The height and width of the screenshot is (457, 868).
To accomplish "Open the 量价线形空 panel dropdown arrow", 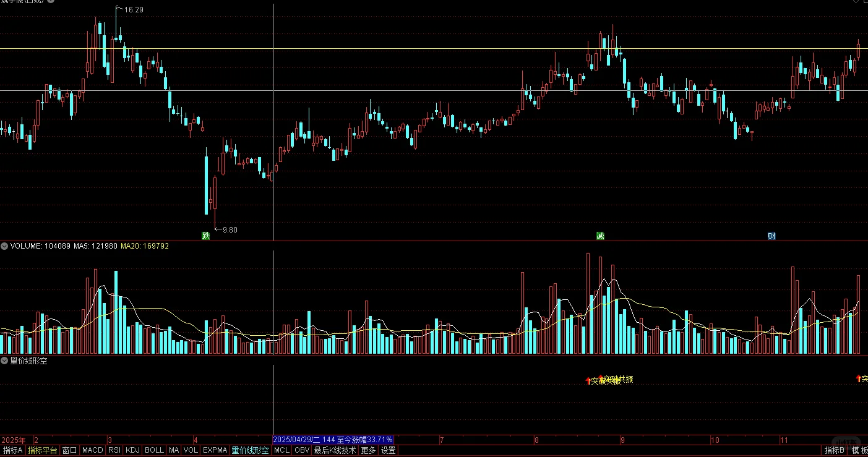I will tap(4, 361).
